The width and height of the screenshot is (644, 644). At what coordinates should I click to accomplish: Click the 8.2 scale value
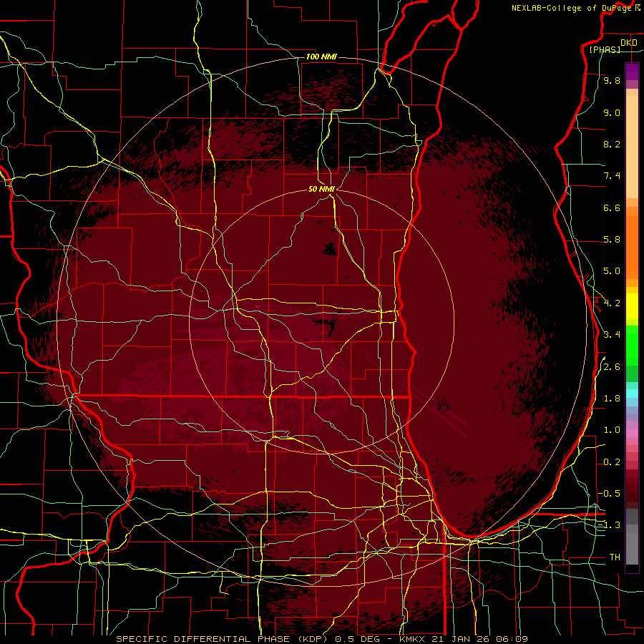point(612,145)
